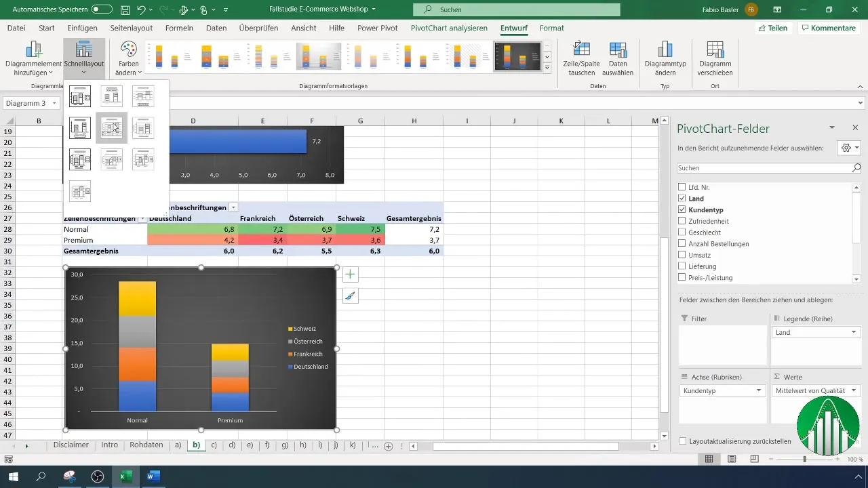Open Mittelwert von Qualität values dropdown

pos(853,391)
